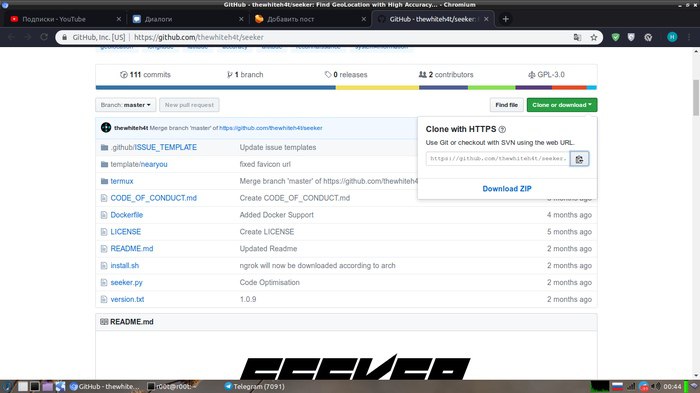Open the commit message URL link to seeker
Viewport: 700px width, 393px height.
coord(271,128)
